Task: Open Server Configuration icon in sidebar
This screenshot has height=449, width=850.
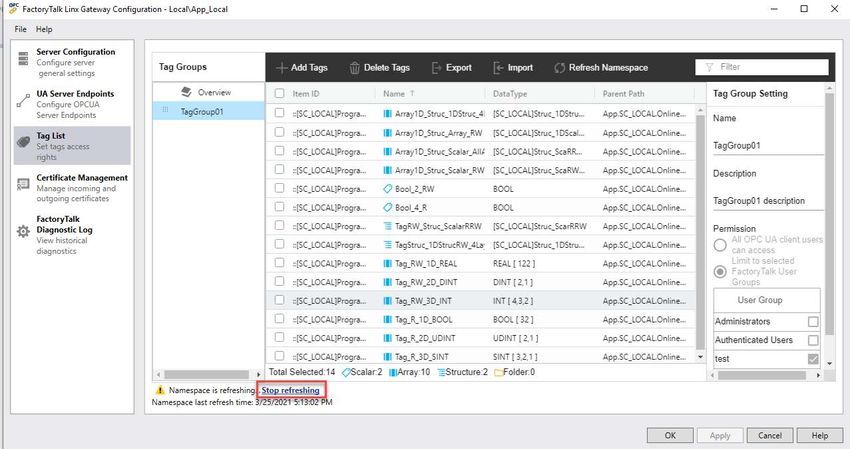Action: pyautogui.click(x=23, y=58)
